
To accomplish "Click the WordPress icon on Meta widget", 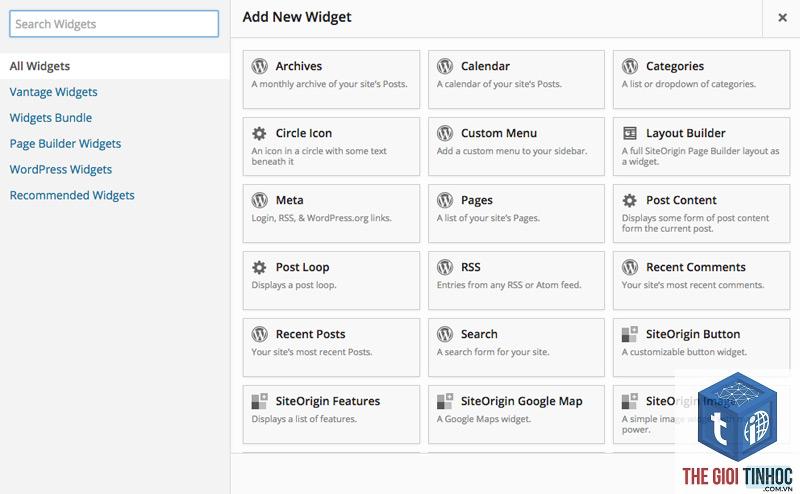I will coord(260,200).
